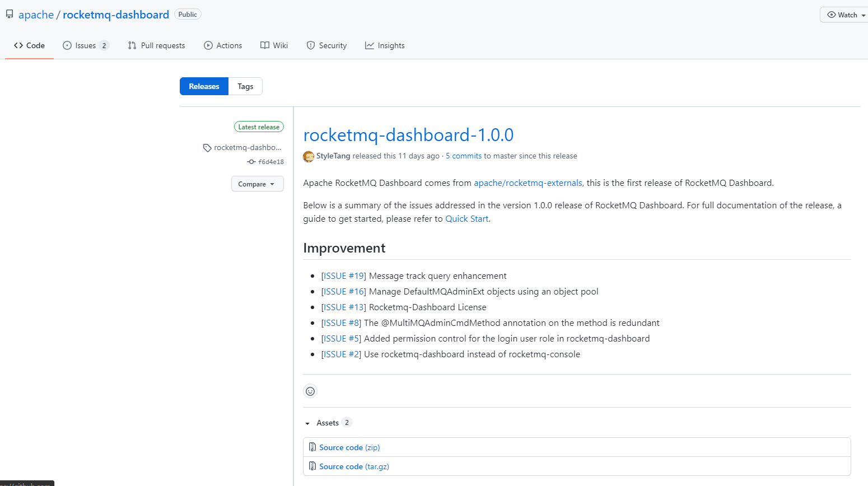
Task: Click the tag icon beside rocketmq-dashbo...
Action: point(207,148)
